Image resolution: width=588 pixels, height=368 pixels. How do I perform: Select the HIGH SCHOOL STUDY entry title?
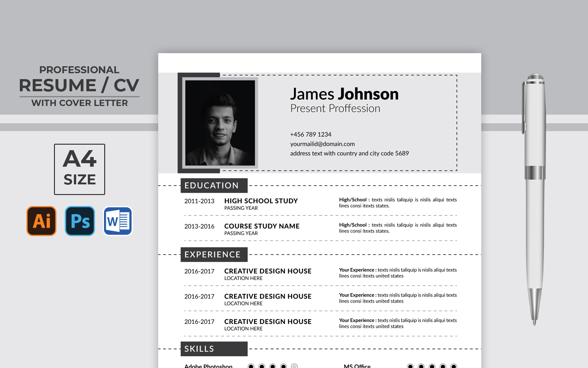pos(261,201)
